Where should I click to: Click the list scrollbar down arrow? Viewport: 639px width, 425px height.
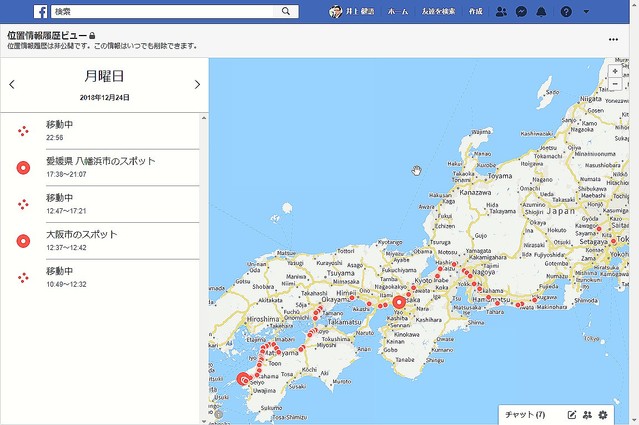click(x=204, y=421)
